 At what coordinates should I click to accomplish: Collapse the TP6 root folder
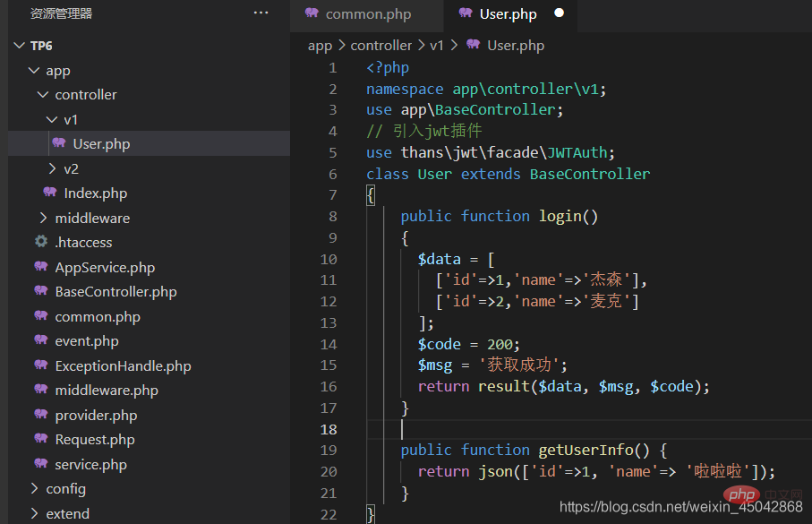(x=19, y=46)
